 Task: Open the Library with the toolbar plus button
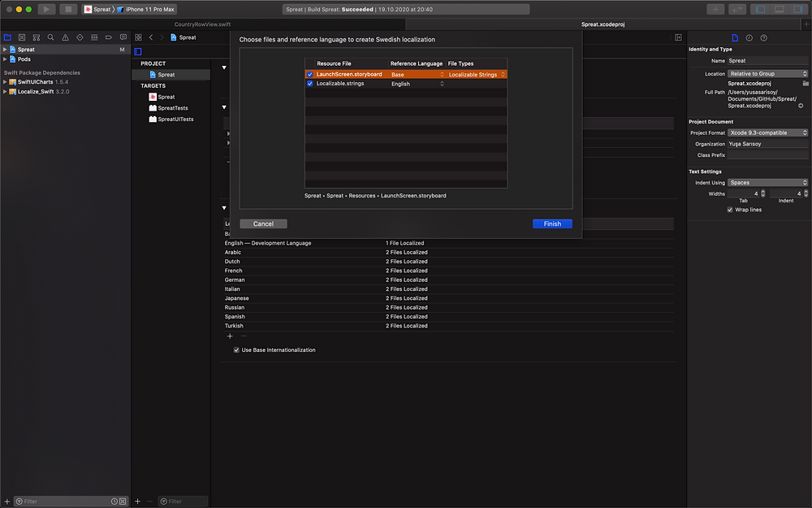715,9
